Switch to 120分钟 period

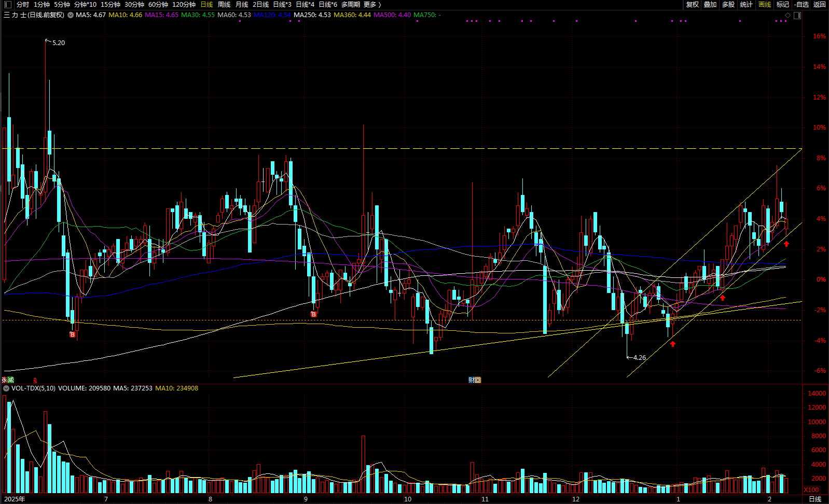coord(184,4)
